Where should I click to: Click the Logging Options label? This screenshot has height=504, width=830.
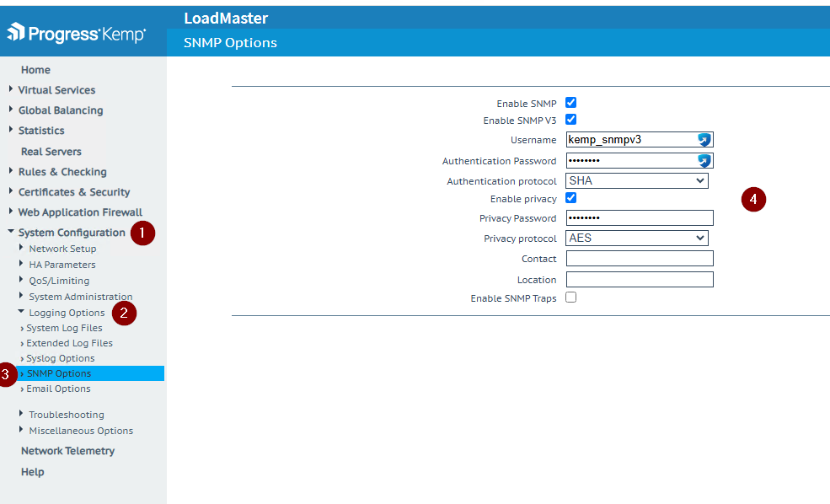[67, 313]
